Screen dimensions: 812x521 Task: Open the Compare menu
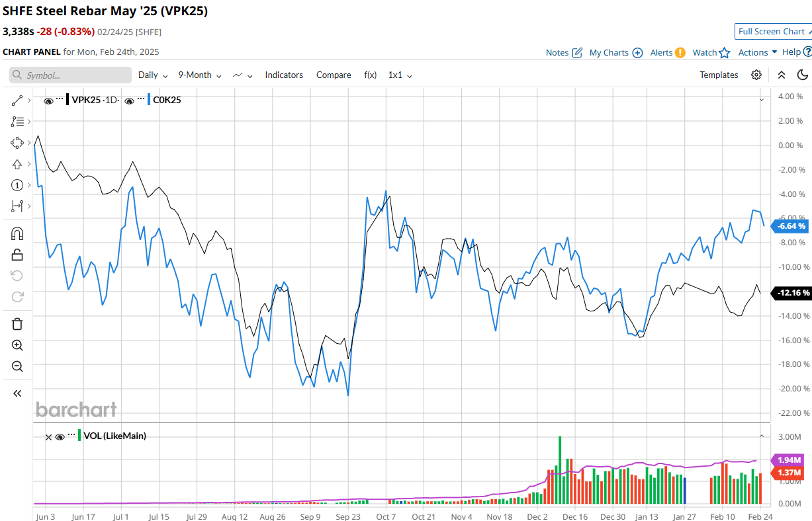click(x=334, y=75)
